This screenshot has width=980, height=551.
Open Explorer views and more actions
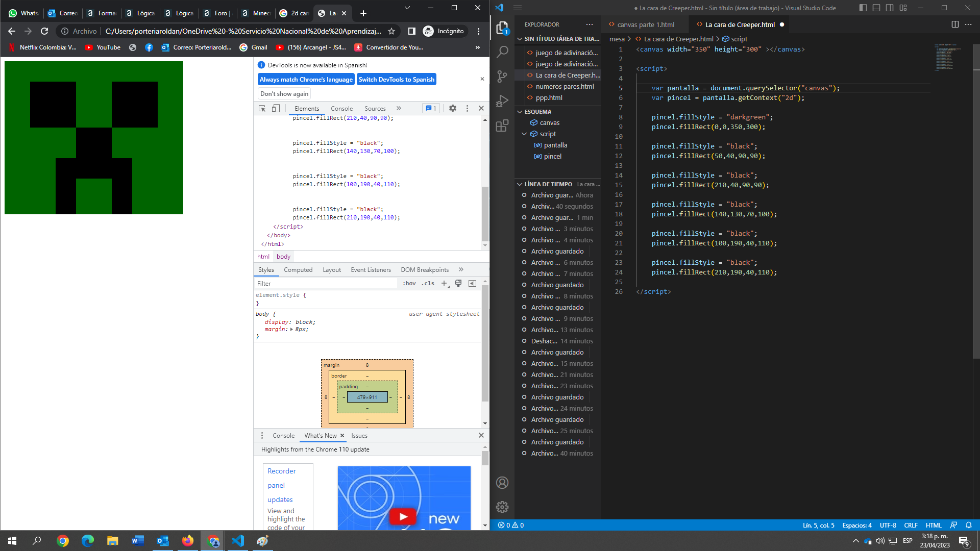(x=590, y=24)
